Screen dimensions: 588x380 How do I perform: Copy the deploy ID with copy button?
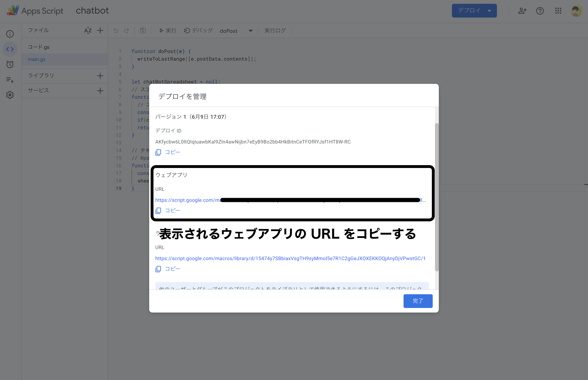[x=168, y=152]
